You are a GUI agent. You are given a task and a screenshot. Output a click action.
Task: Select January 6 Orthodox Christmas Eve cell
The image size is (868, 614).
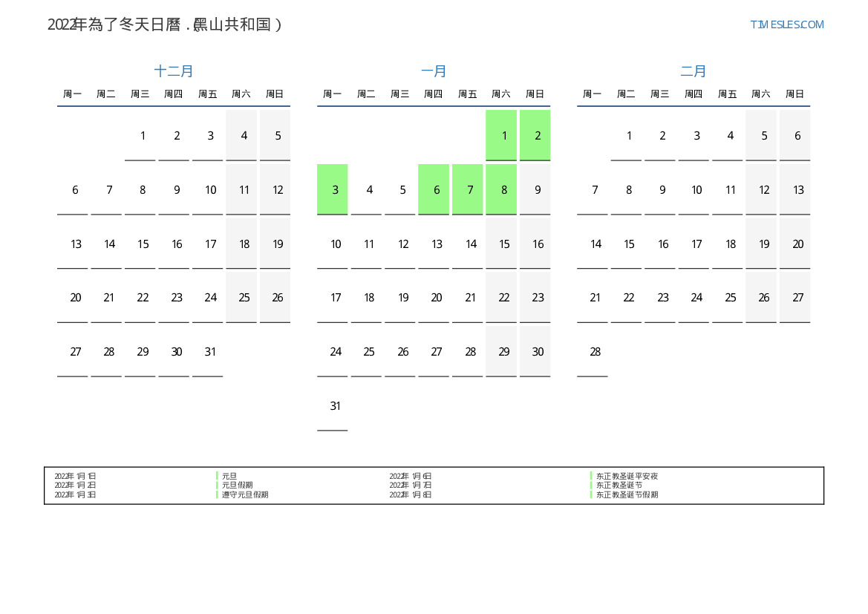(x=434, y=189)
